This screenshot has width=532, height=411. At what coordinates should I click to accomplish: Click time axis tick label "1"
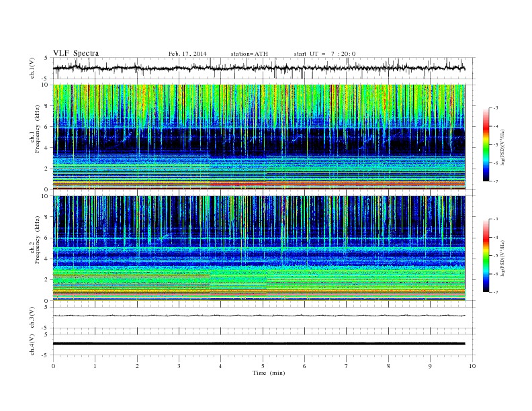95,366
